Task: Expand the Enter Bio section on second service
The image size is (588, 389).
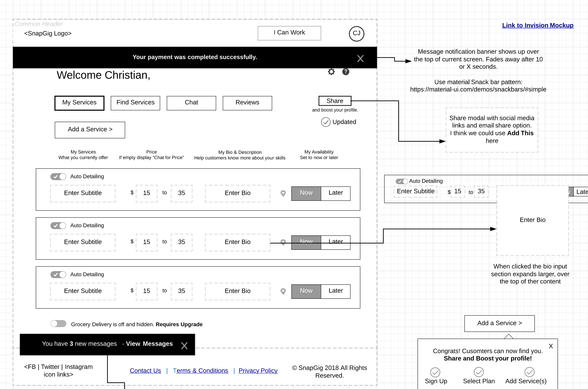Action: pos(237,242)
